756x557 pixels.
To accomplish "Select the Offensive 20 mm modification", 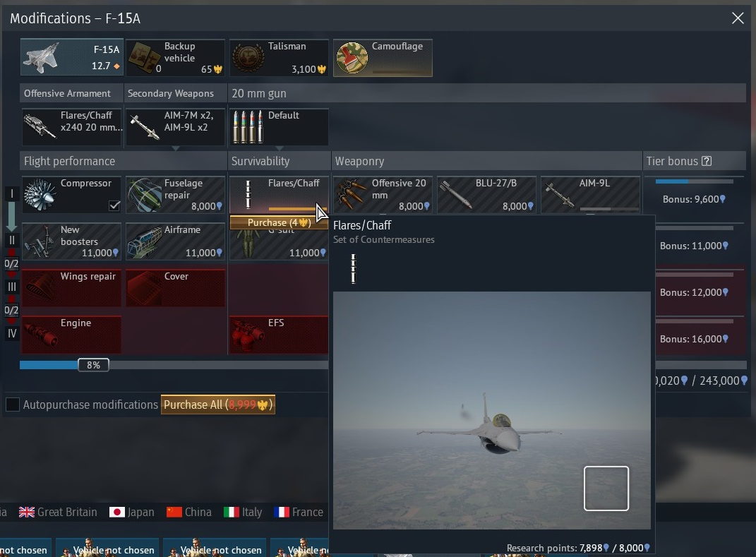I will [x=383, y=194].
